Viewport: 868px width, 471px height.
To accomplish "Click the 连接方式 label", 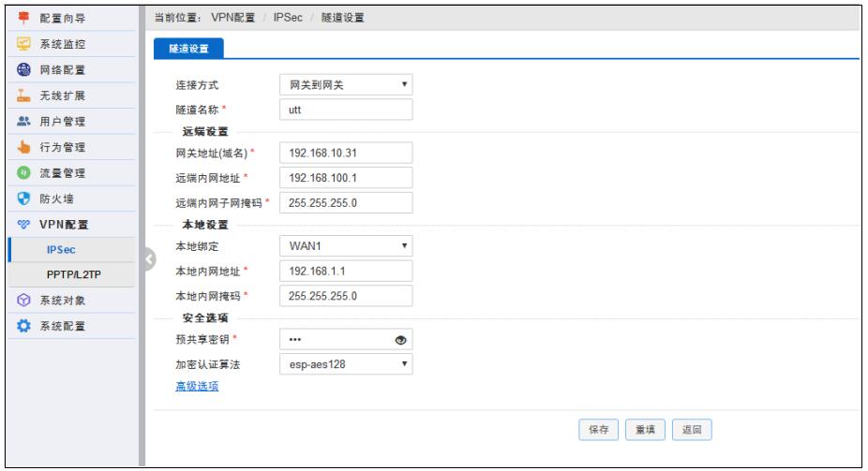I will click(197, 85).
